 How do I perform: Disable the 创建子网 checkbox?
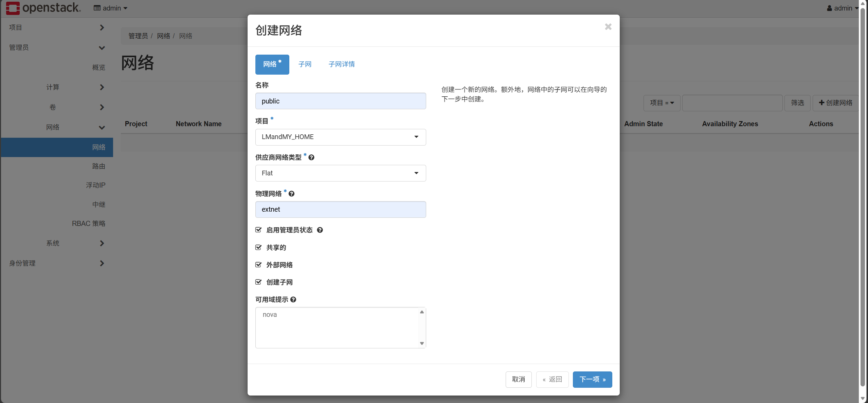click(x=258, y=282)
